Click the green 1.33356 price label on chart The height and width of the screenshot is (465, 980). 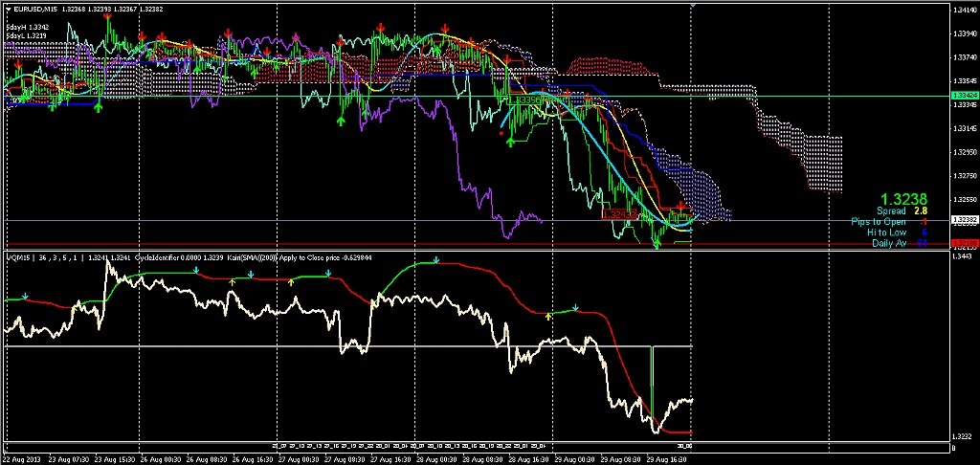pos(523,100)
